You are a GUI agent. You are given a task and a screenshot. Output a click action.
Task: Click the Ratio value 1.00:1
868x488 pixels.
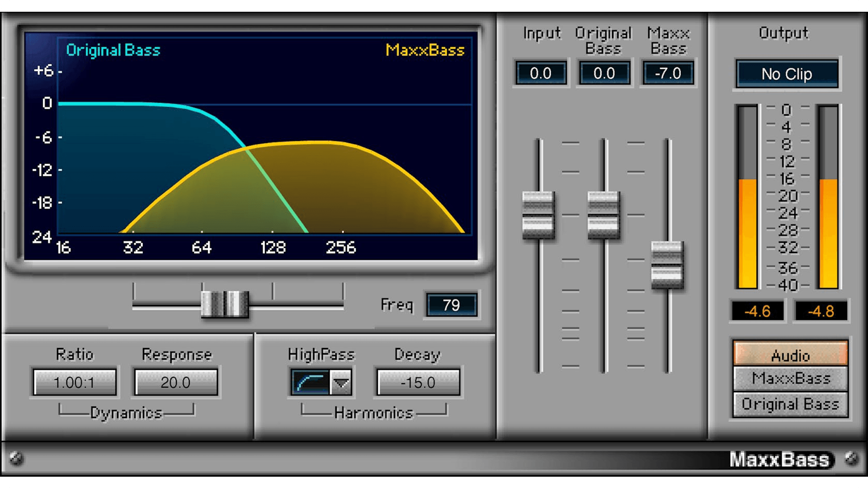coord(75,383)
